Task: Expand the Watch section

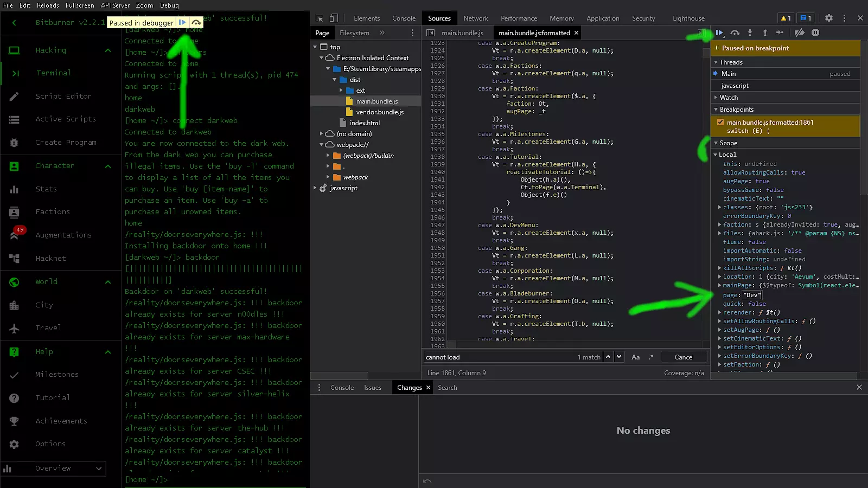Action: (729, 98)
